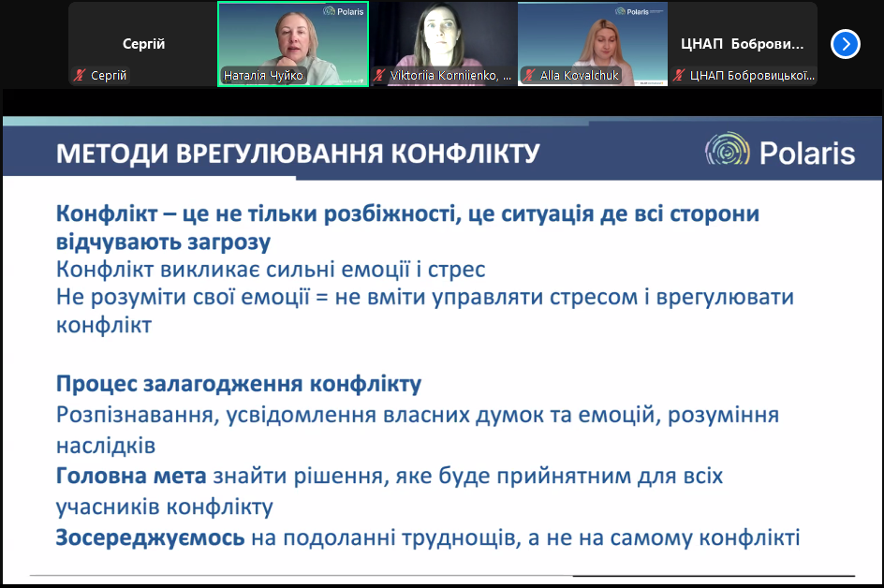Image resolution: width=884 pixels, height=588 pixels.
Task: Select Alla Kovalchuk's video thumbnail
Action: [x=593, y=44]
